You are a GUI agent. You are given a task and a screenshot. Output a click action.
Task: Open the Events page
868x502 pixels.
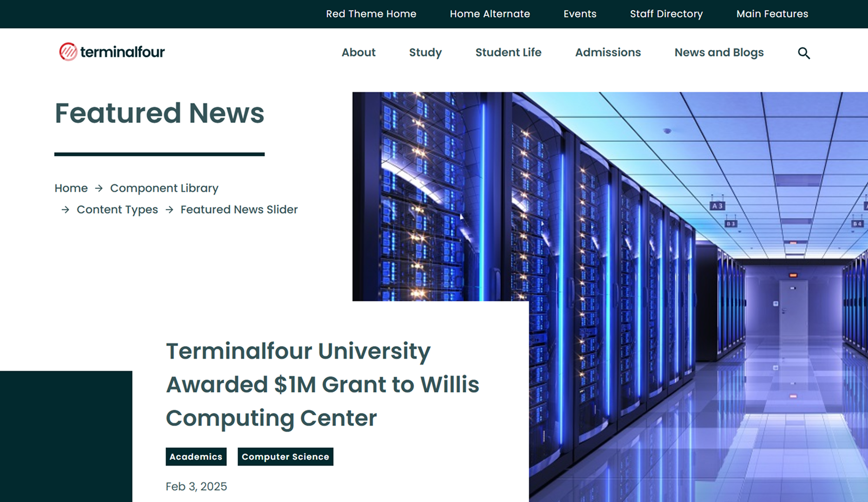[580, 13]
